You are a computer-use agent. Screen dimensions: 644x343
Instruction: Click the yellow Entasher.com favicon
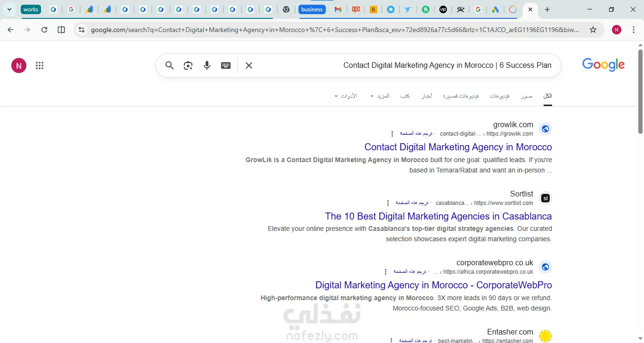pos(545,336)
